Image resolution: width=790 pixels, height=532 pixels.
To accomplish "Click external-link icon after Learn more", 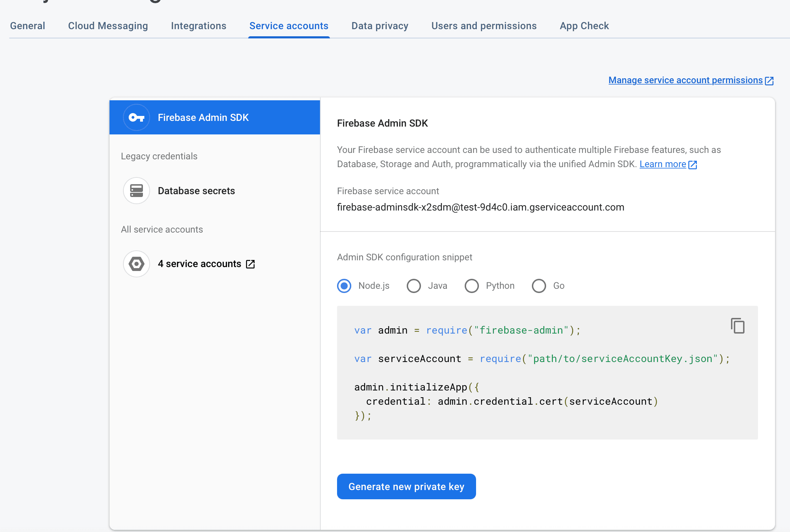I will pyautogui.click(x=693, y=165).
